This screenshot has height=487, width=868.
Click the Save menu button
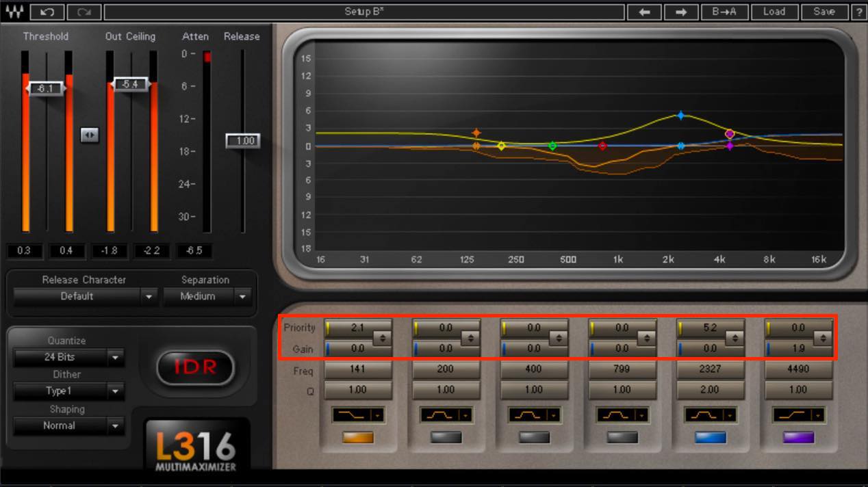pyautogui.click(x=824, y=12)
